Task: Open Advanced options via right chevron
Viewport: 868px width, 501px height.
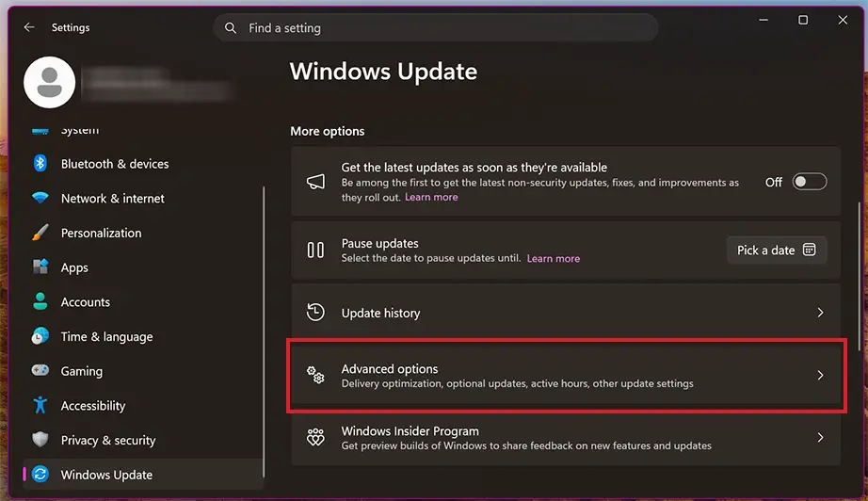Action: coord(820,376)
